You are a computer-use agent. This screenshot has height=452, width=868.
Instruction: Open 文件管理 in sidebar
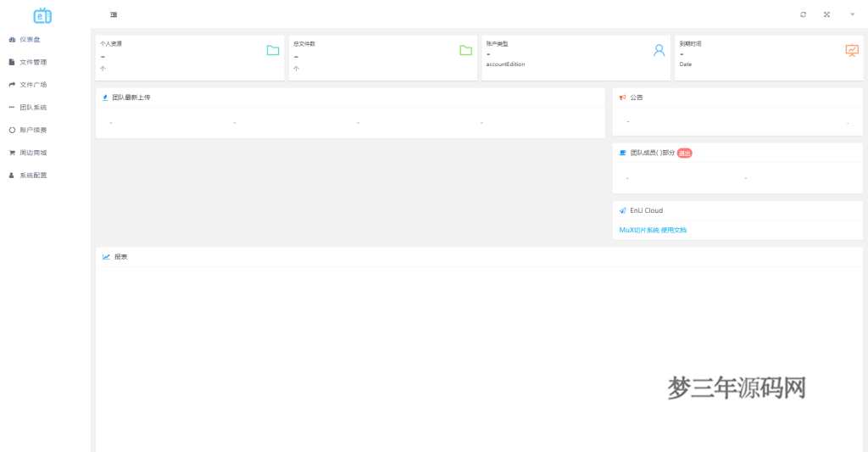(32, 62)
